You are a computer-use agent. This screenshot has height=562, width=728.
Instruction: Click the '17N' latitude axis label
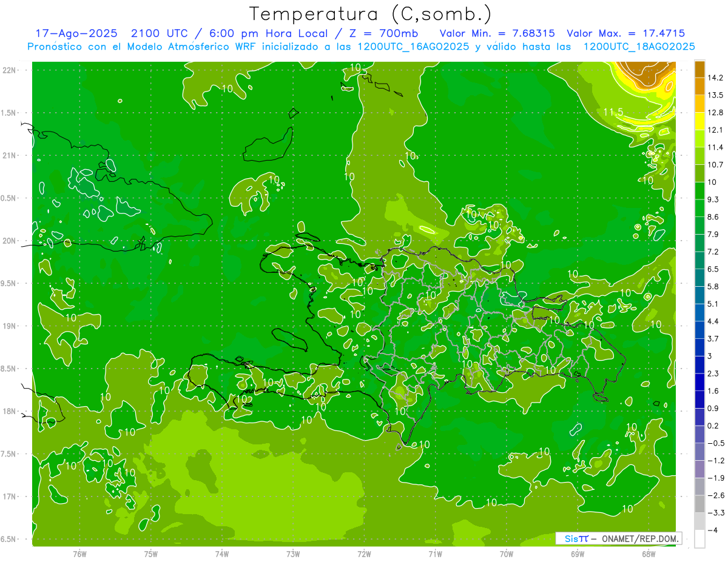pos(9,497)
